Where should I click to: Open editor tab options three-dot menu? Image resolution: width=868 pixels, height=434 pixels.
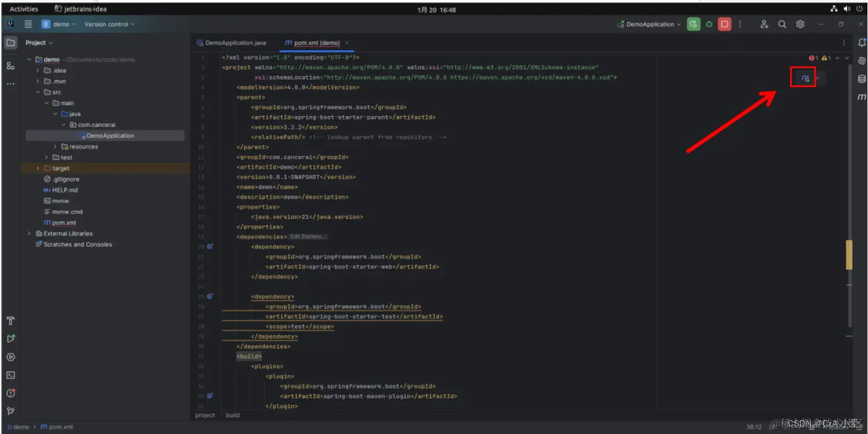tap(844, 43)
